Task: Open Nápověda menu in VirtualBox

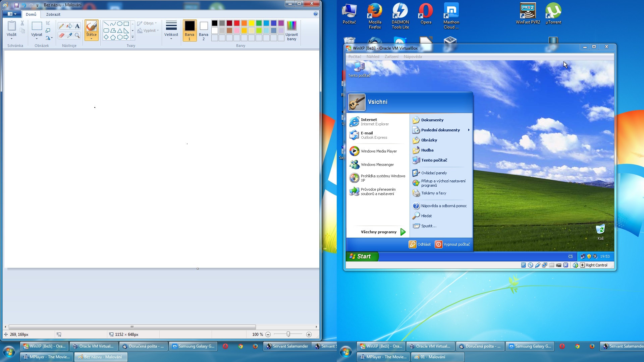Action: [413, 57]
